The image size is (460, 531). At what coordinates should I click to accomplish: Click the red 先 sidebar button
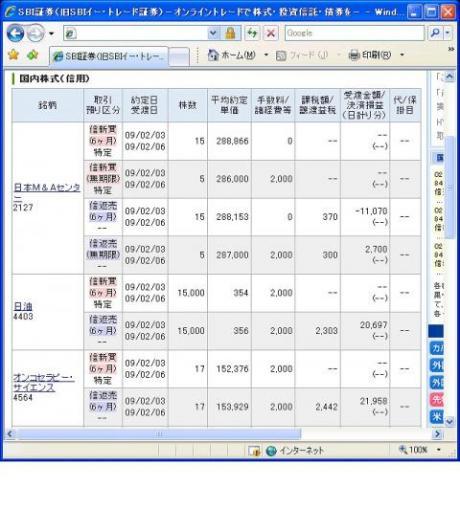coord(437,400)
